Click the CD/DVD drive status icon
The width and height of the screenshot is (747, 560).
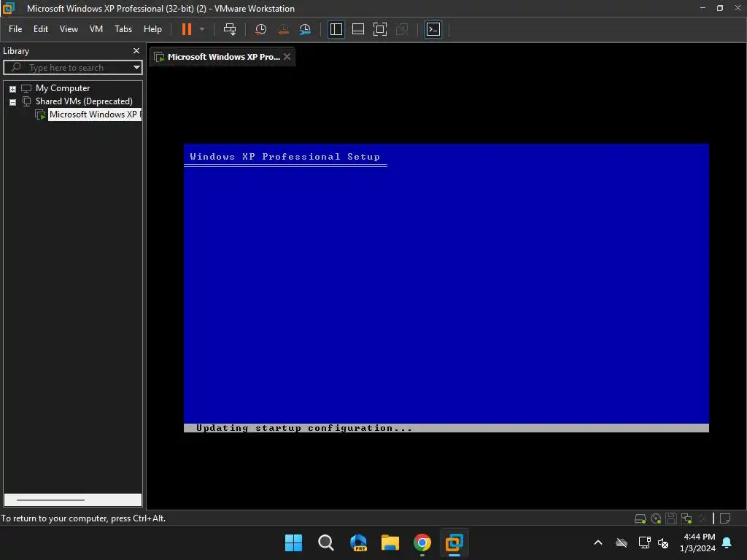click(x=656, y=518)
